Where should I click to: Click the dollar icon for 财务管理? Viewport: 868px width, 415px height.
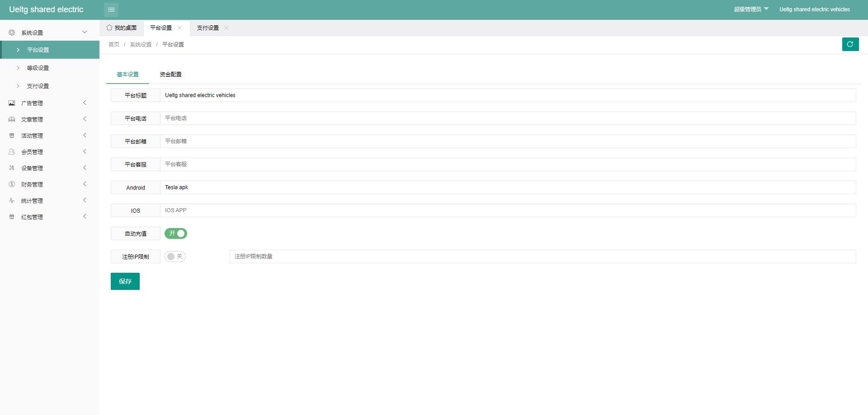(12, 184)
